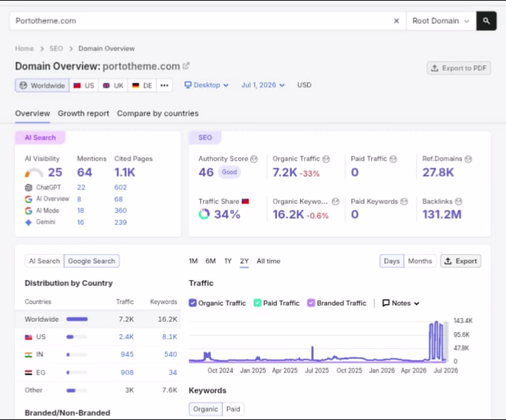
Task: Click the flag beside Traffic Share
Action: coord(245,201)
